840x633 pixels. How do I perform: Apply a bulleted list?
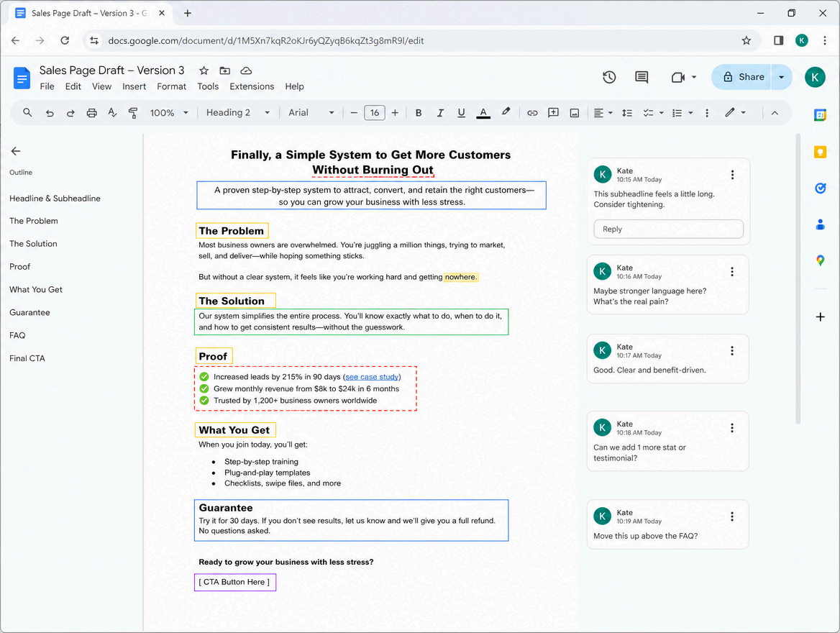point(677,112)
